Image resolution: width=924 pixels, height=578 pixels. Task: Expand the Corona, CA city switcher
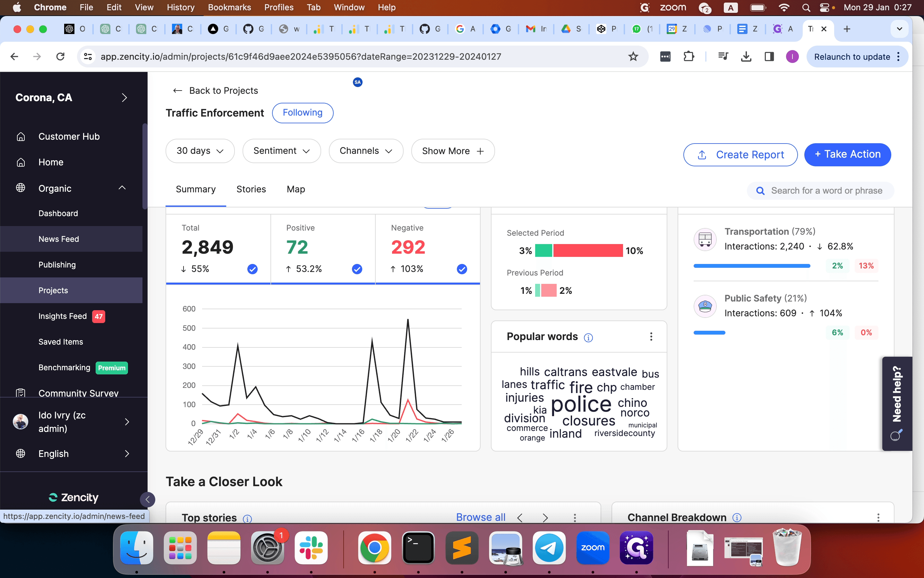124,98
